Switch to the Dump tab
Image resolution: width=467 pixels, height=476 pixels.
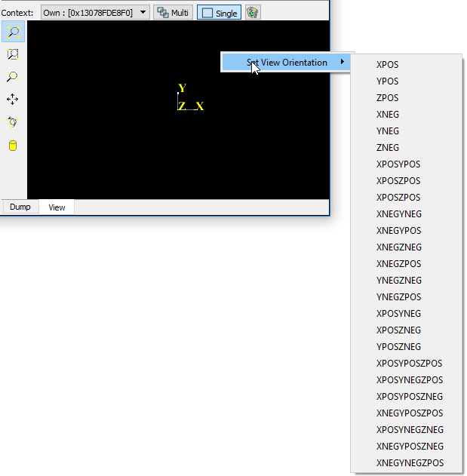pos(20,207)
